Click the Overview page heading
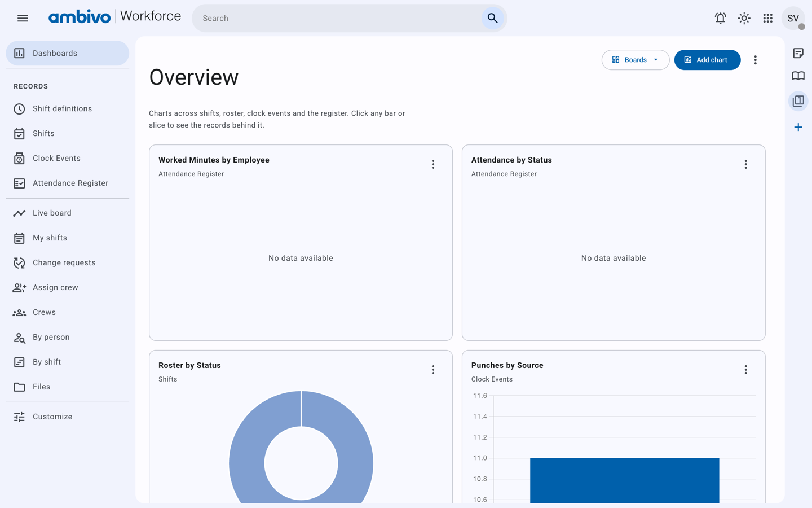Image resolution: width=812 pixels, height=508 pixels. tap(194, 77)
